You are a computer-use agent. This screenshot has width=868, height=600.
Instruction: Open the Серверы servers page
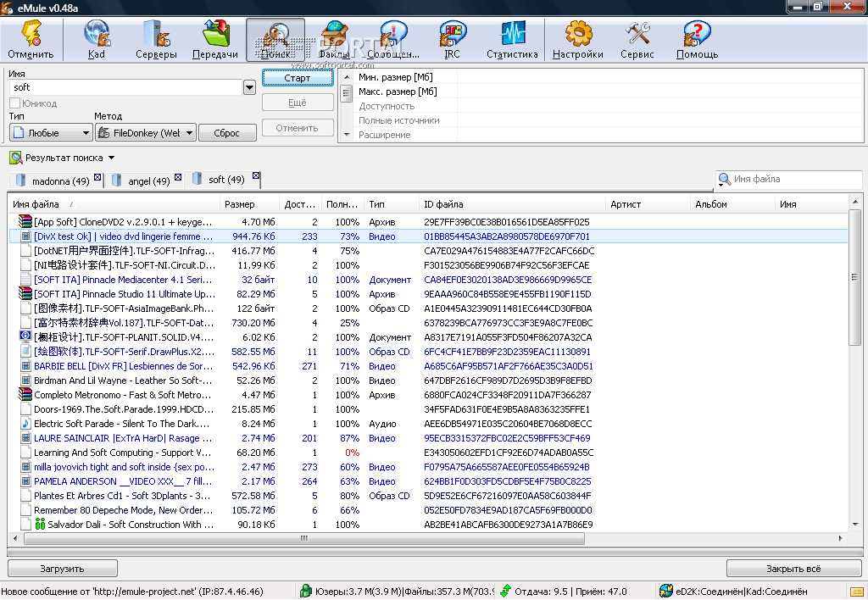[x=156, y=39]
